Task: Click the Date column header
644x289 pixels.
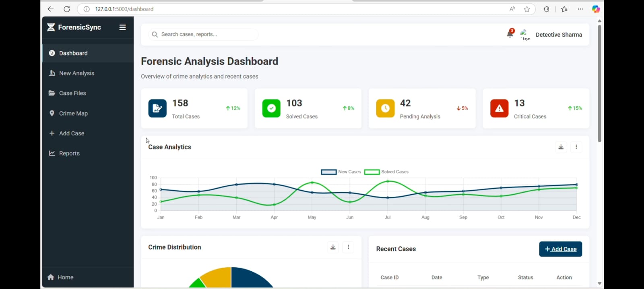Action: pyautogui.click(x=437, y=278)
